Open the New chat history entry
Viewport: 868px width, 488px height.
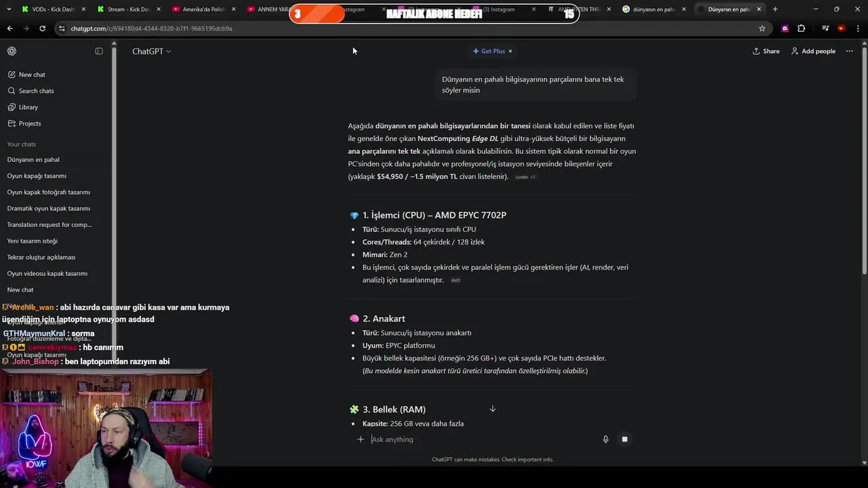pyautogui.click(x=20, y=290)
